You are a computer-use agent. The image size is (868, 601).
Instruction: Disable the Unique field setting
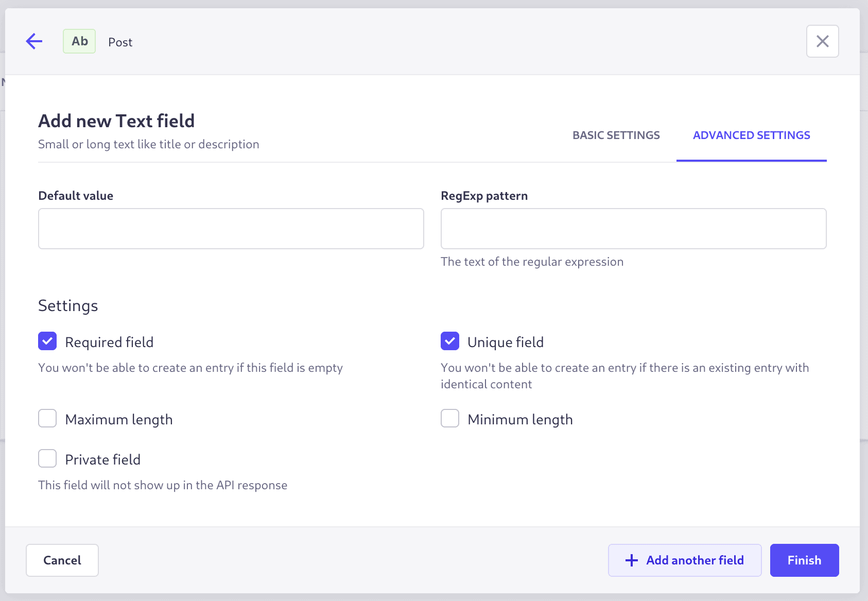[450, 341]
